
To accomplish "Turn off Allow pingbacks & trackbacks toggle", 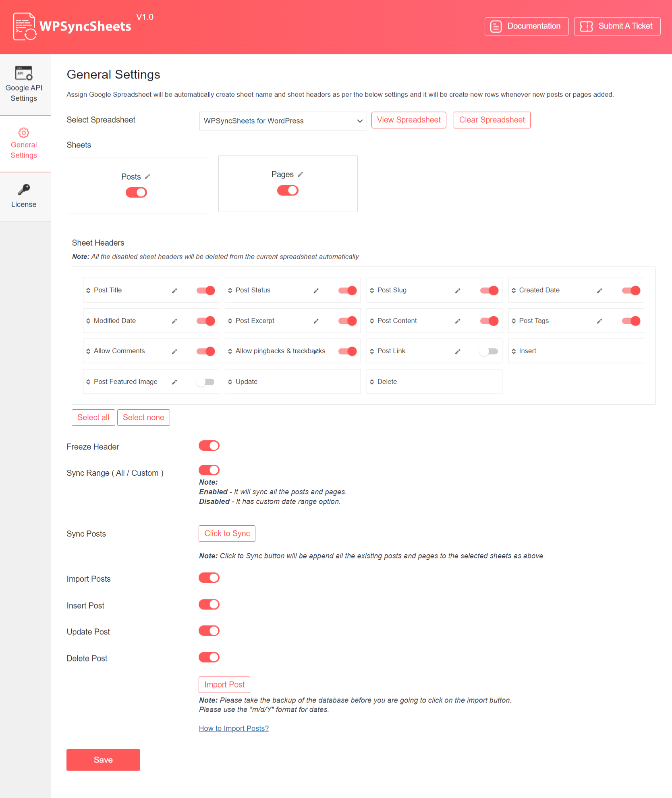I will tap(348, 351).
